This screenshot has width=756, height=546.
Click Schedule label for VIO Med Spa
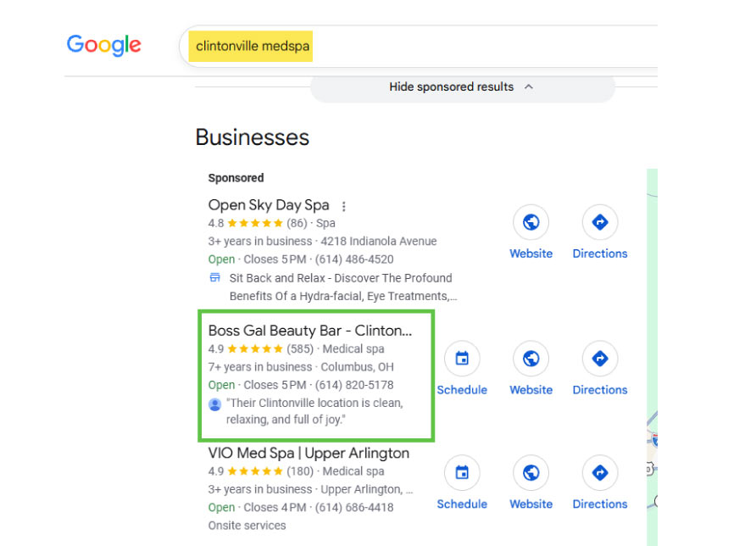[462, 504]
